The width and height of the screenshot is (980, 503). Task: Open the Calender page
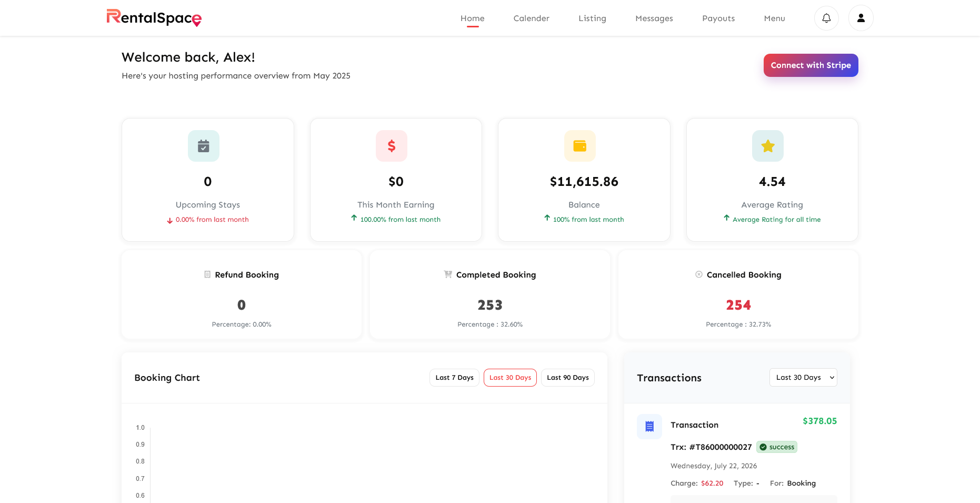[532, 18]
